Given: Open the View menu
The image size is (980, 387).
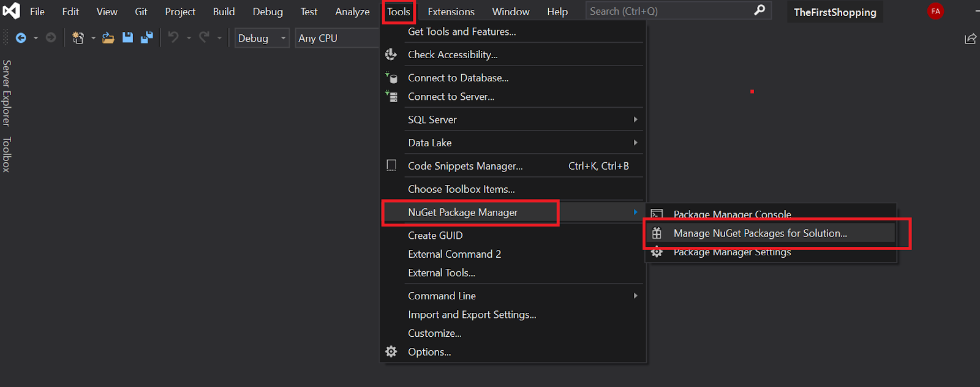Looking at the screenshot, I should pos(107,12).
